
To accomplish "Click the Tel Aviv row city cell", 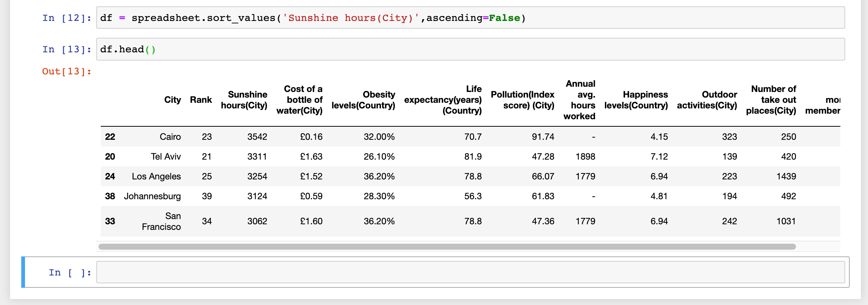I will (166, 157).
